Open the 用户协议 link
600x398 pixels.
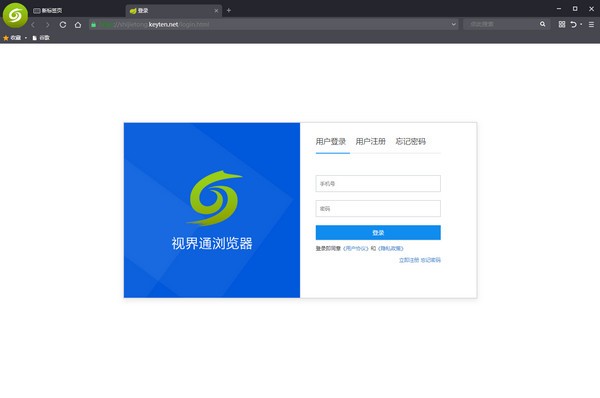(x=356, y=248)
